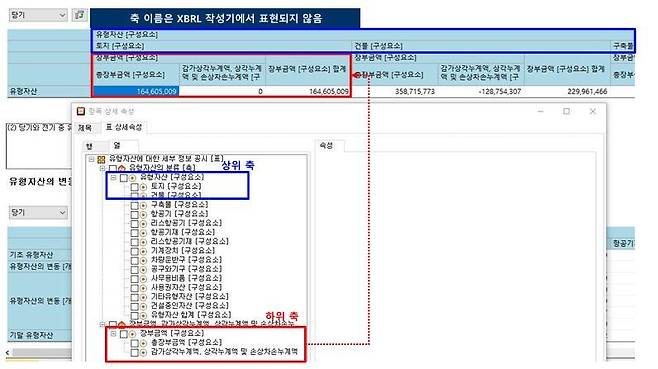Click the table icon of 유형자산에 대한 세부 정보 공시 [표]
This screenshot has height=369, width=658.
(101, 160)
